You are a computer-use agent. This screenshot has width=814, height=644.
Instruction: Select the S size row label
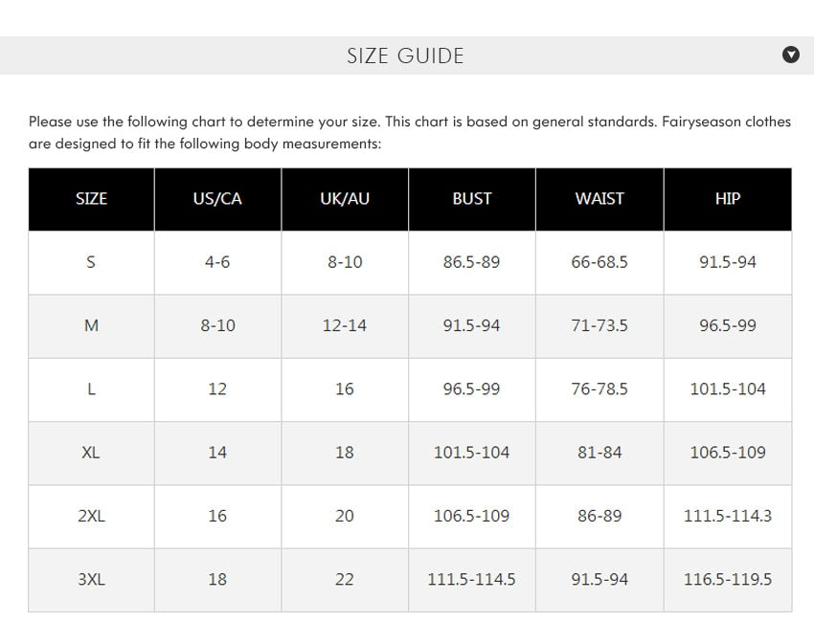(x=91, y=262)
